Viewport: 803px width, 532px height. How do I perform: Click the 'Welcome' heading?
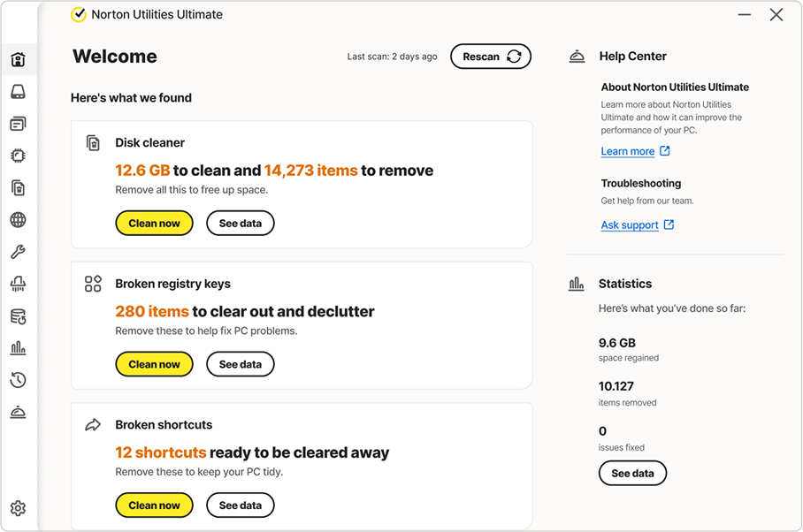115,57
